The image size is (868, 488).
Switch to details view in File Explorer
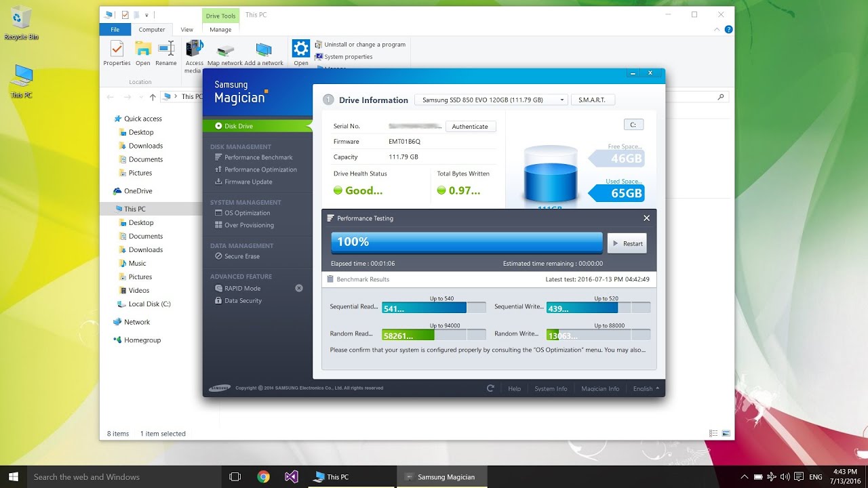point(713,433)
